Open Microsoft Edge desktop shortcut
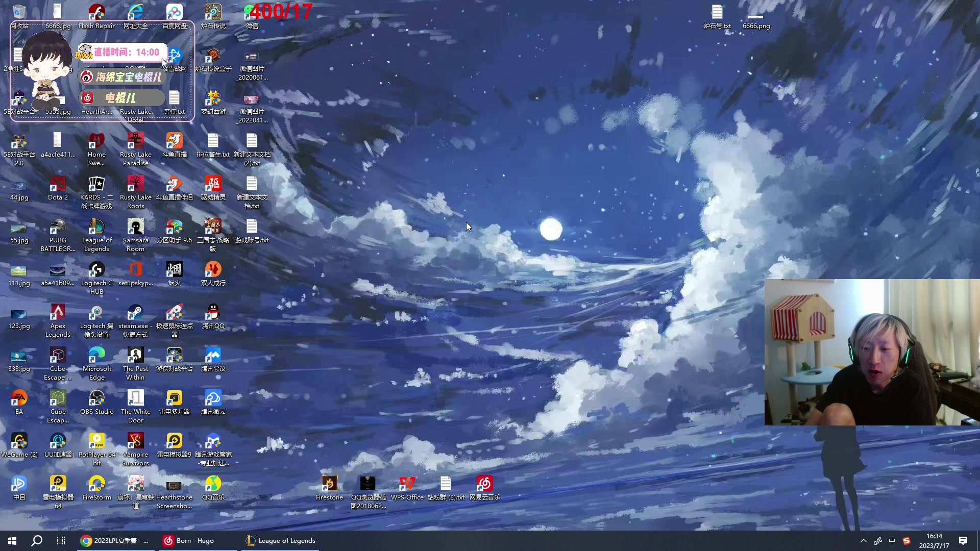The image size is (980, 551). click(x=96, y=363)
